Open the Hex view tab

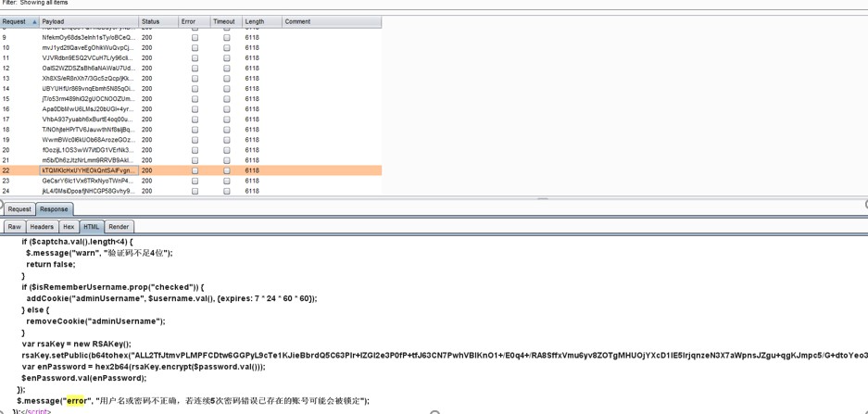[69, 226]
